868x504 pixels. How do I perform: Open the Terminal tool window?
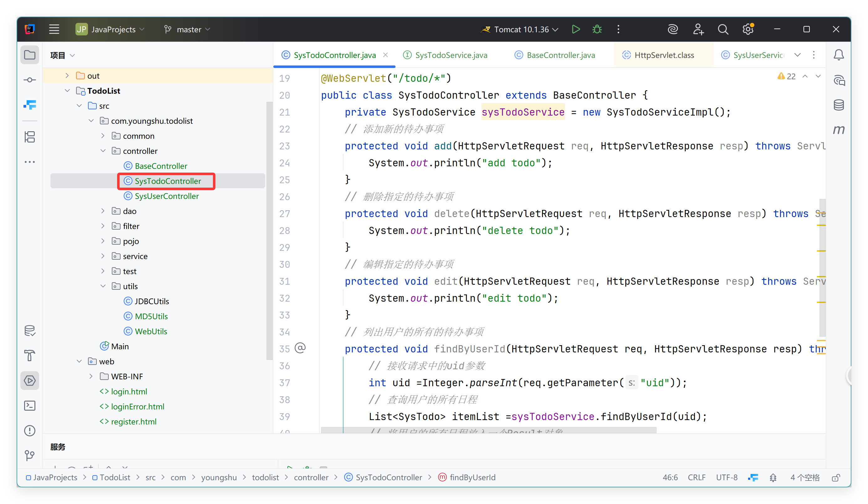pyautogui.click(x=30, y=406)
